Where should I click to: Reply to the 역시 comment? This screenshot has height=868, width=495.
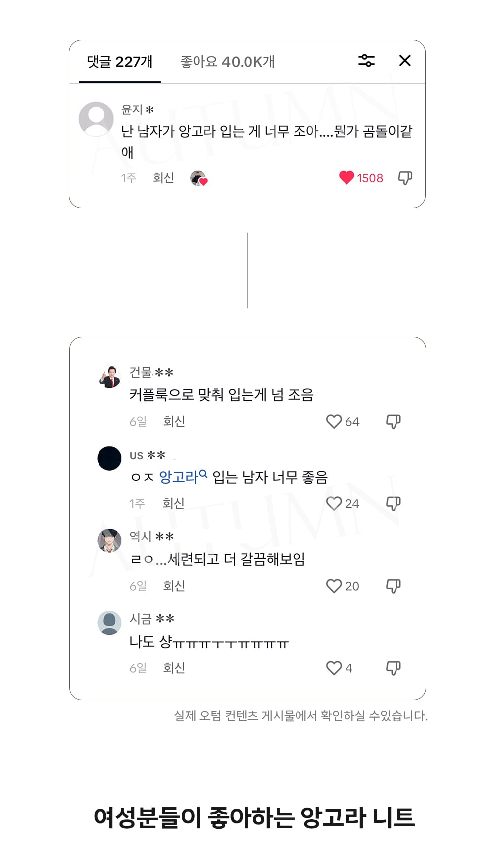tap(174, 586)
